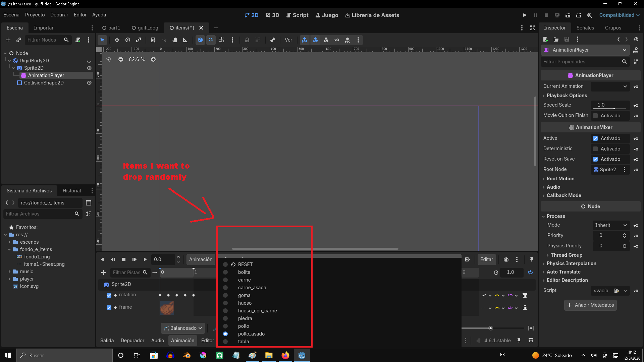Delete the rotation track with trash icon

click(525, 295)
